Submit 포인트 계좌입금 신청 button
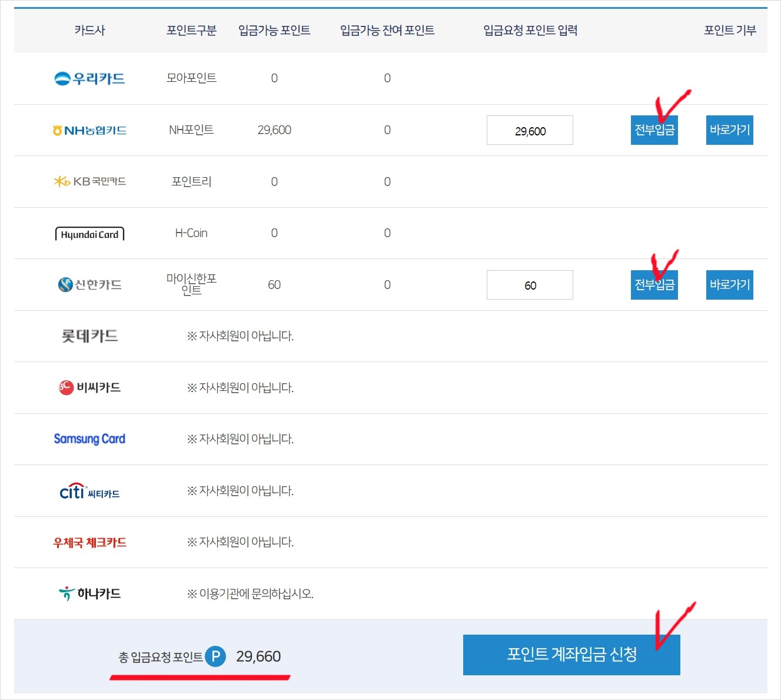 tap(571, 655)
